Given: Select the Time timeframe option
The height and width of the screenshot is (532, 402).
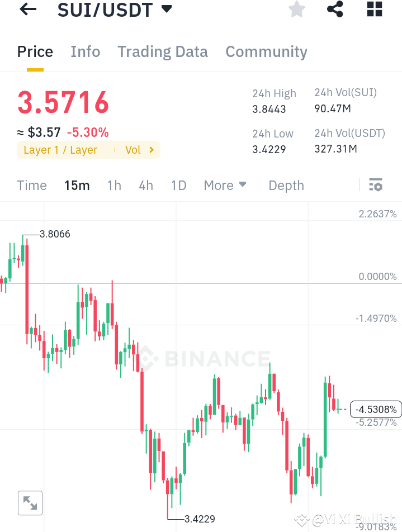Looking at the screenshot, I should point(31,185).
